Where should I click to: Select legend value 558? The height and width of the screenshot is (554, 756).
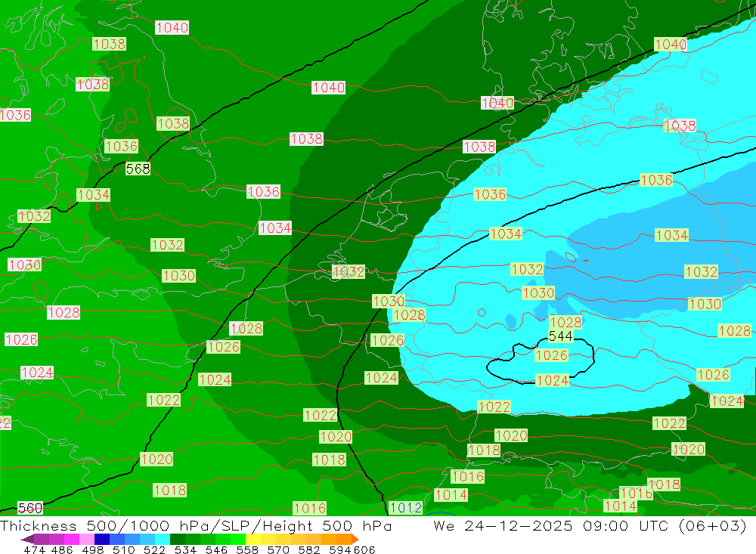coord(247,549)
